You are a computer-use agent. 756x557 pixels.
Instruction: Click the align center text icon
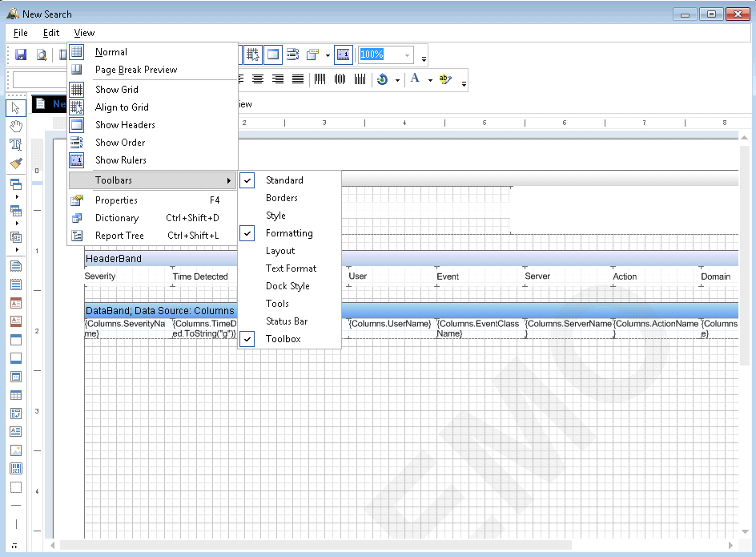pos(258,79)
